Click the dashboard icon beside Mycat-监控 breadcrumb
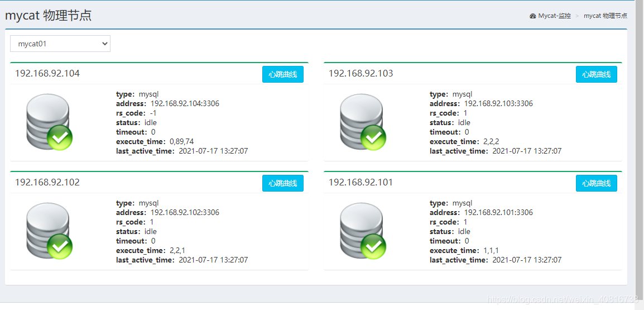This screenshot has width=644, height=310. pyautogui.click(x=533, y=16)
